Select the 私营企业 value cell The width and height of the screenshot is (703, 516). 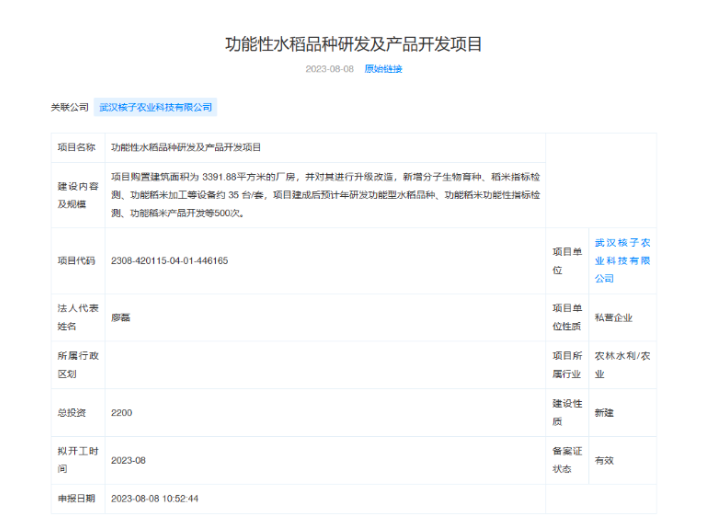coord(613,317)
